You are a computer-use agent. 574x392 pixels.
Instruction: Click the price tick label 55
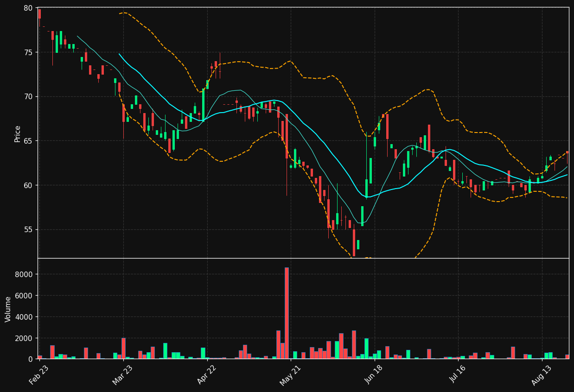coord(28,230)
